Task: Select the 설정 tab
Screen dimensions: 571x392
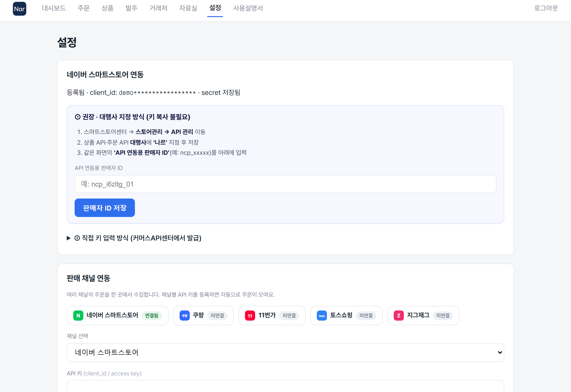Action: [215, 8]
